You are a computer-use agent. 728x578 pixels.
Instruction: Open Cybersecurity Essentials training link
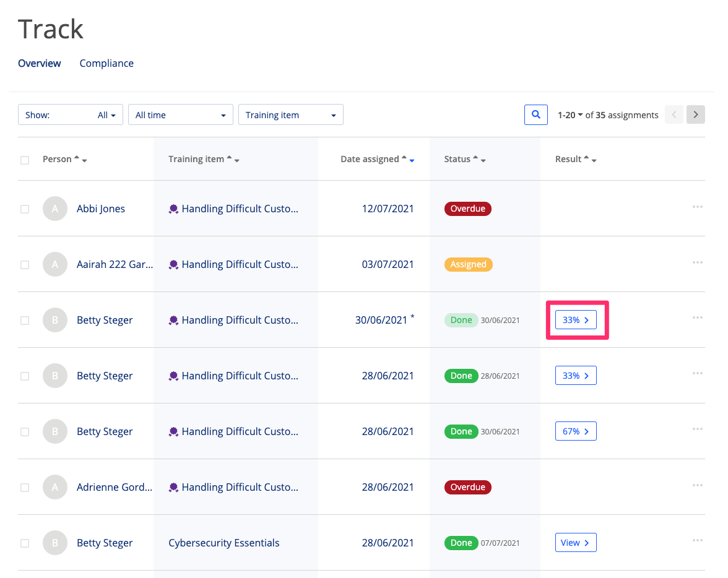point(224,543)
